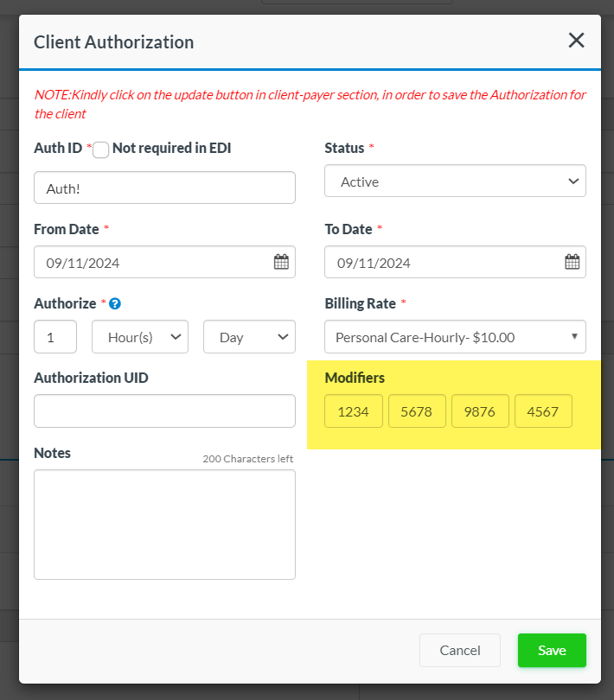Select the fourth modifier field 4567
Screen dimensions: 614x700
[543, 411]
